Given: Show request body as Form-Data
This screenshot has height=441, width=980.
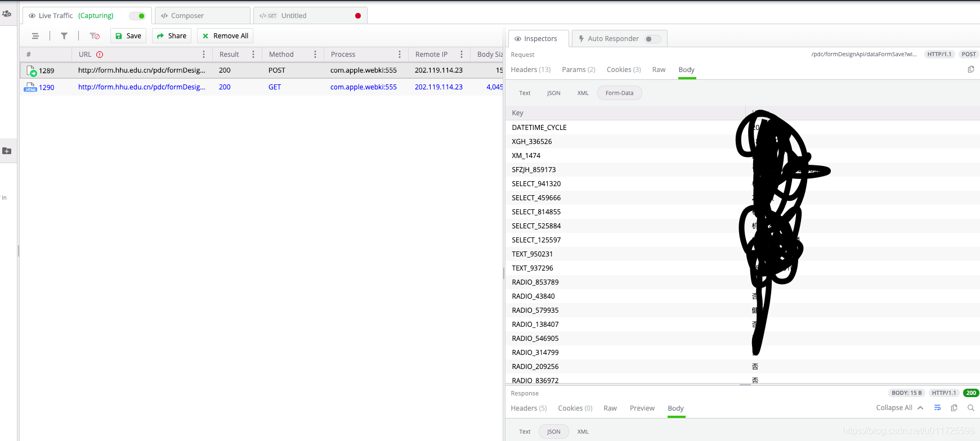Looking at the screenshot, I should coord(619,93).
